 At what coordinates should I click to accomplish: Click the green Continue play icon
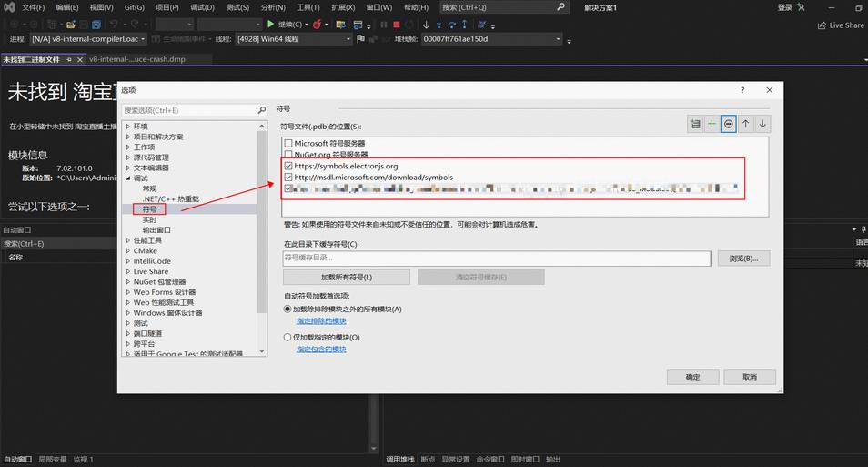271,25
